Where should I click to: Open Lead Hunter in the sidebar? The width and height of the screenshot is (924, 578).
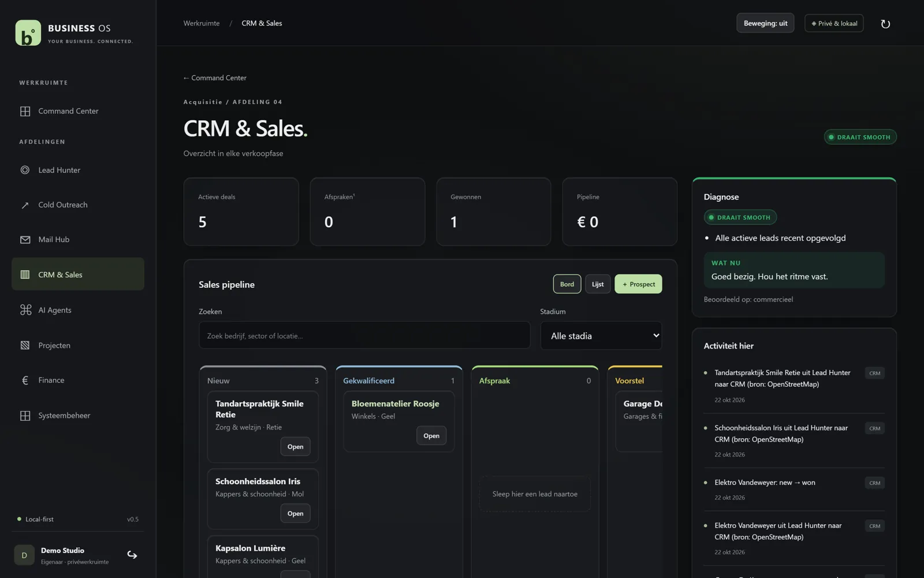click(x=78, y=170)
